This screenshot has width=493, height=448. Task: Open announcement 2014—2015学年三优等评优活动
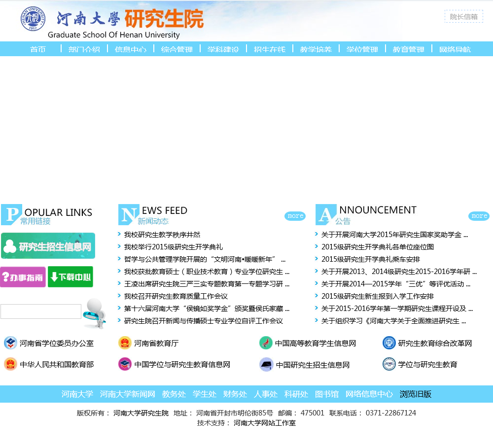pos(396,284)
